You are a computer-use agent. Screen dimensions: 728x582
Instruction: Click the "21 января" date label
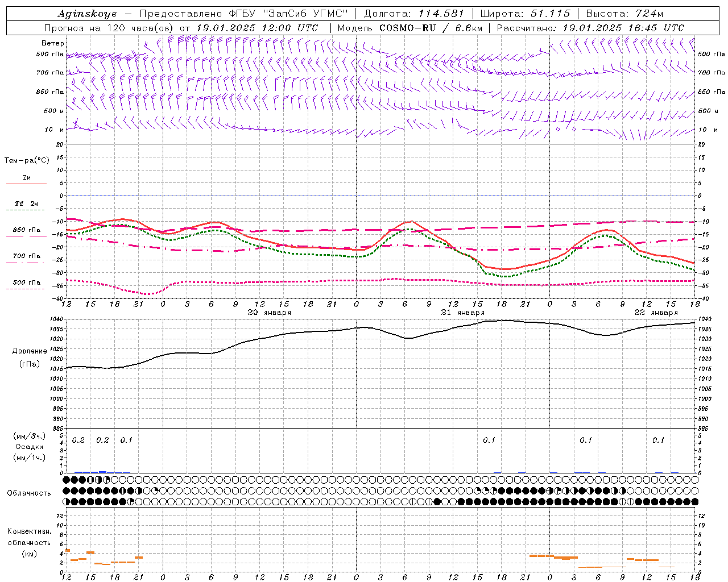pos(463,313)
